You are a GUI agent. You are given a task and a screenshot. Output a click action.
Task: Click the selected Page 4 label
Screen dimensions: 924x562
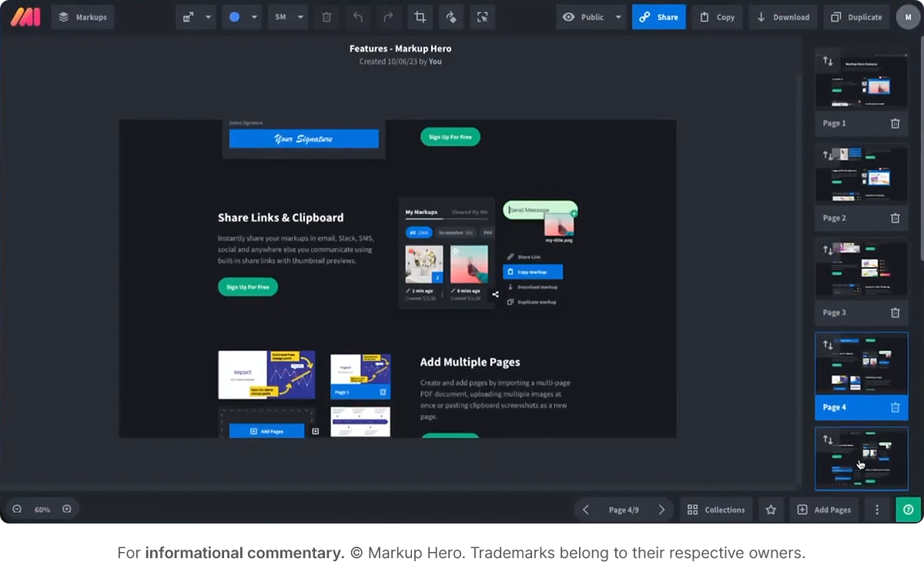[x=835, y=407]
